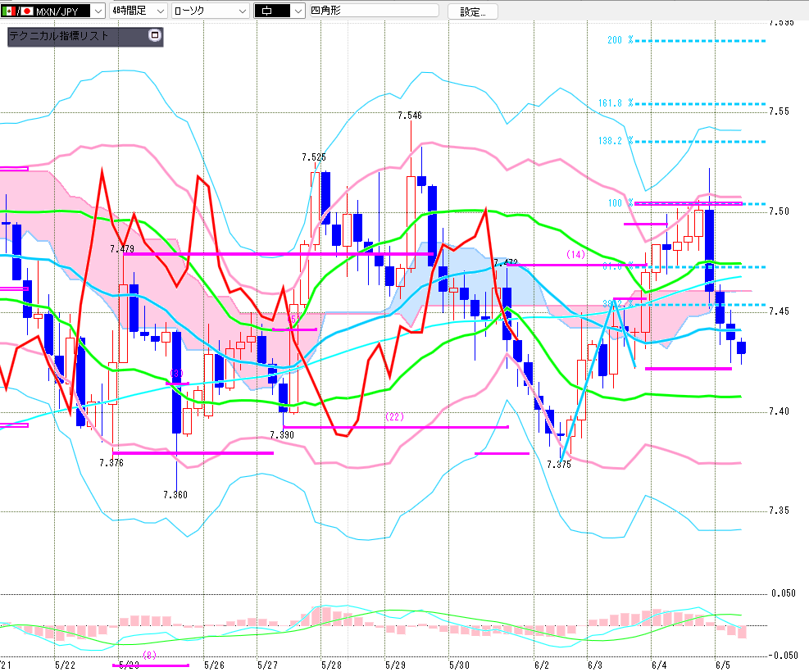Screen dimensions: 809x672
Task: Click the 7.50 price axis label
Action: pos(779,211)
